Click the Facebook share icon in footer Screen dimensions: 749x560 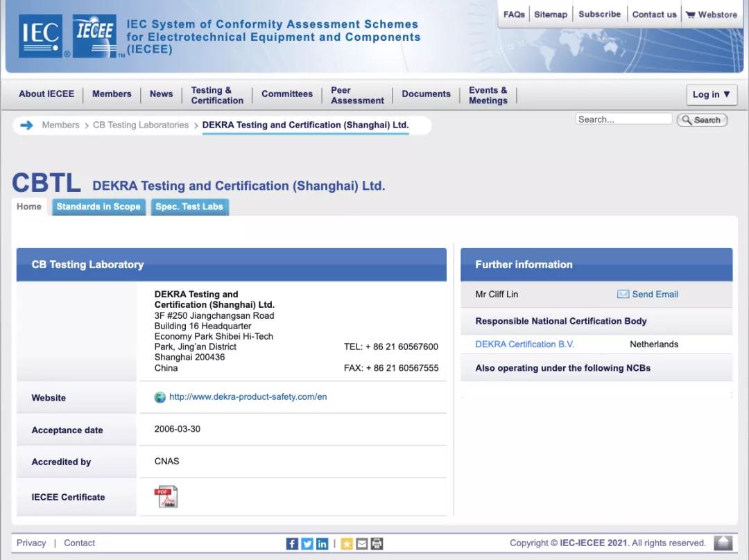[292, 544]
